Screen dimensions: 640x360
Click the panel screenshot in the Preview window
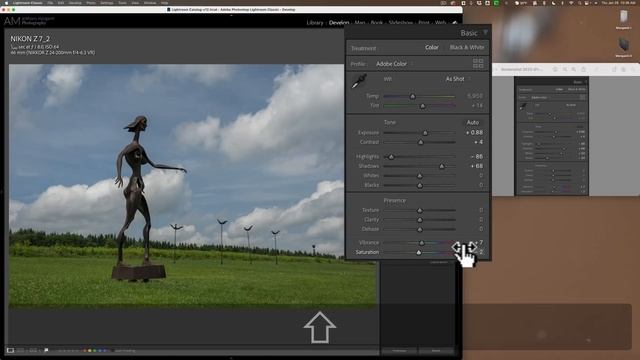[x=551, y=136]
